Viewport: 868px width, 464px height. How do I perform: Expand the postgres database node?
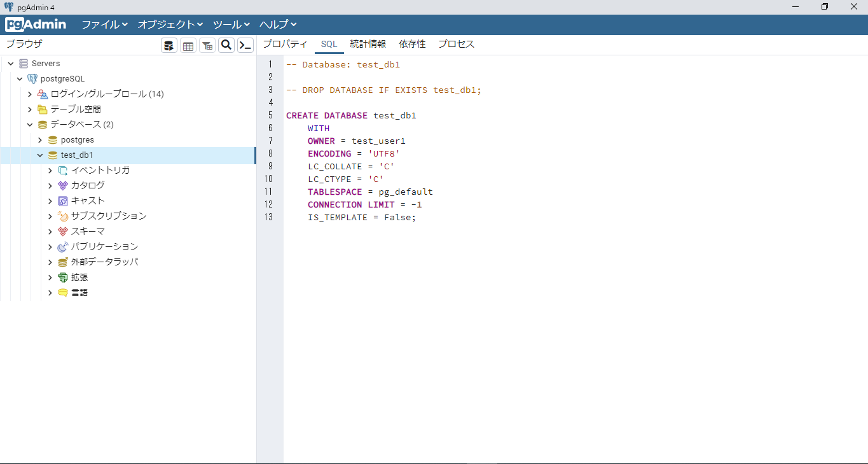point(40,140)
